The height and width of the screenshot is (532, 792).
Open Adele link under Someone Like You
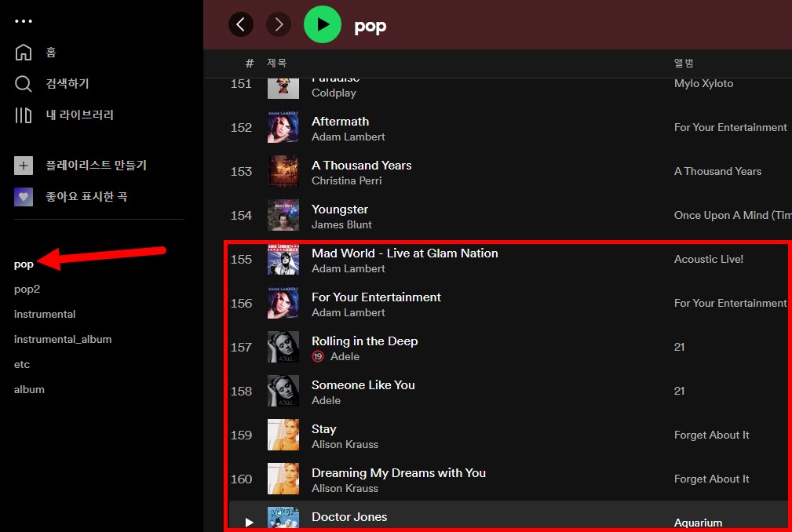pyautogui.click(x=326, y=400)
